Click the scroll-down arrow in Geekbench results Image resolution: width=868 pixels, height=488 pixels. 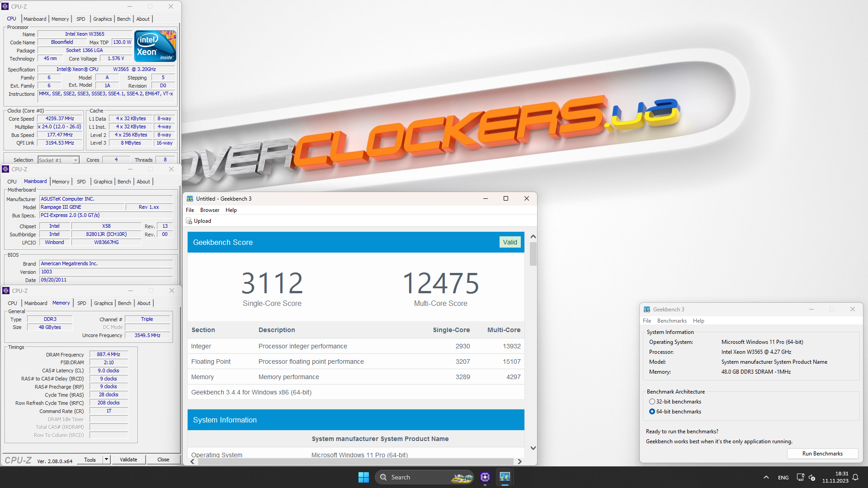[533, 448]
